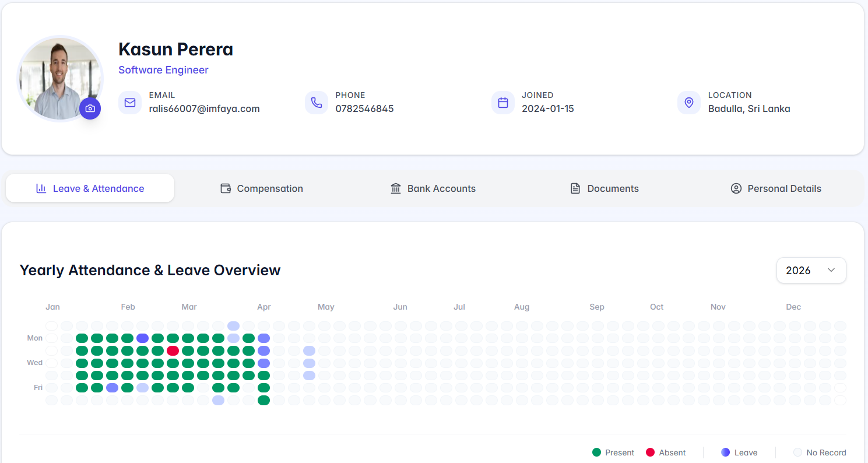868x463 pixels.
Task: Click the No Record legend label
Action: pos(827,453)
